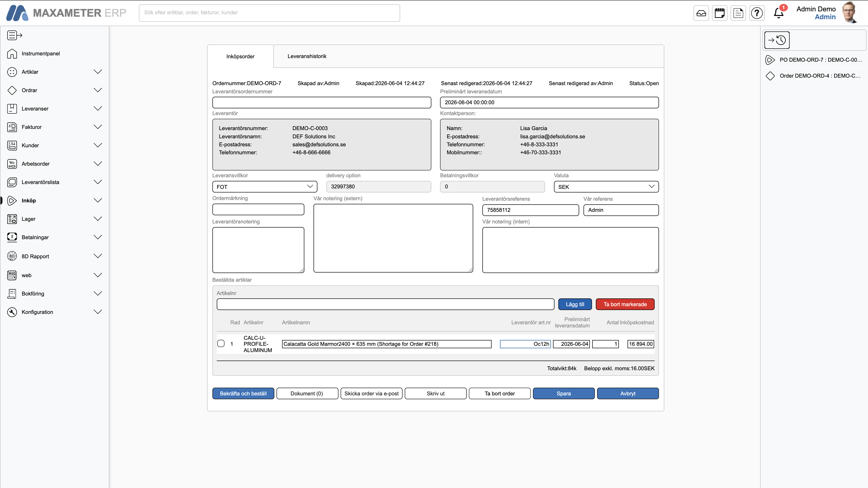The height and width of the screenshot is (488, 868).
Task: Click the Avbryt button
Action: click(628, 393)
